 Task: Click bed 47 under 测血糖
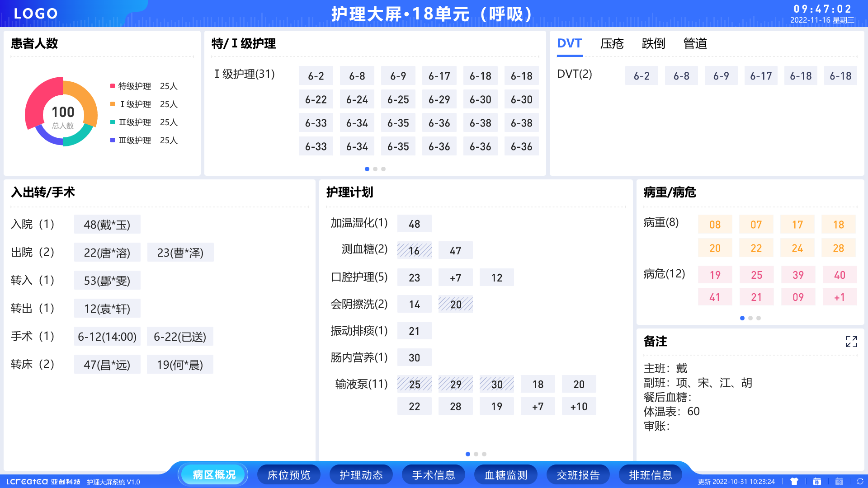(x=456, y=251)
